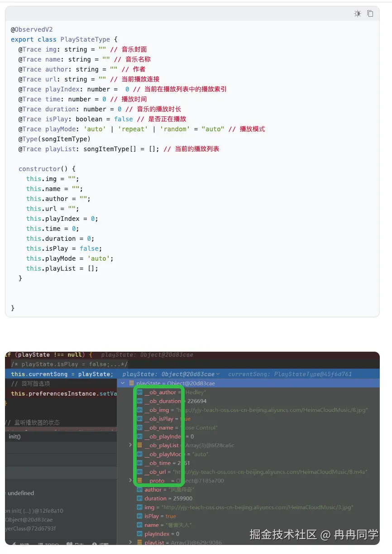Click the field icon beside __ob_playMode
392x554 pixels.
139,454
